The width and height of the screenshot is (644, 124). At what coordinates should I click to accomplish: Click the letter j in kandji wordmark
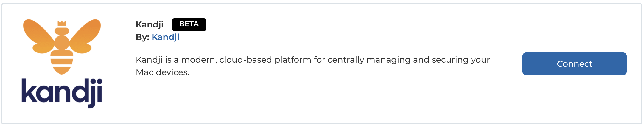(x=91, y=93)
